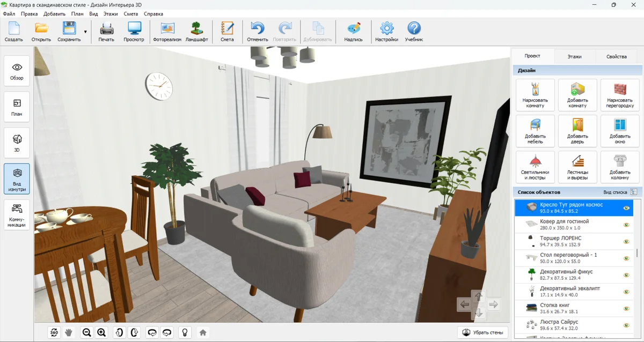
Task: Zoom out with the minus magnifier
Action: coord(86,332)
